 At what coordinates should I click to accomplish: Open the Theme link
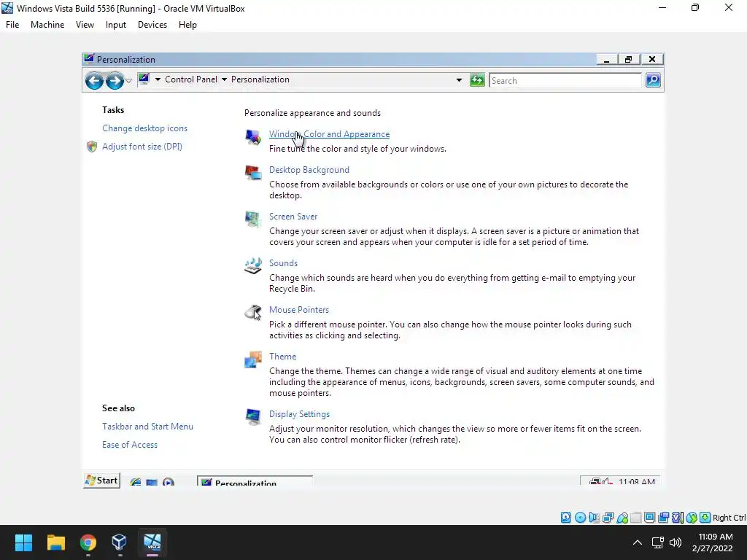coord(282,357)
